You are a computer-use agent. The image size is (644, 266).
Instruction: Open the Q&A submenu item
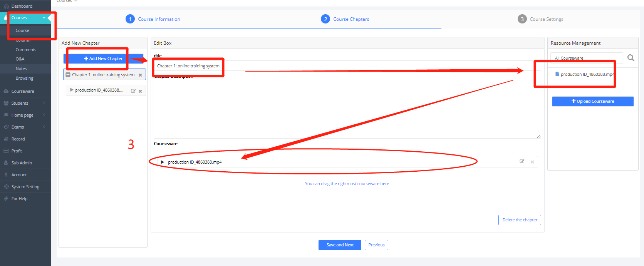tap(20, 59)
